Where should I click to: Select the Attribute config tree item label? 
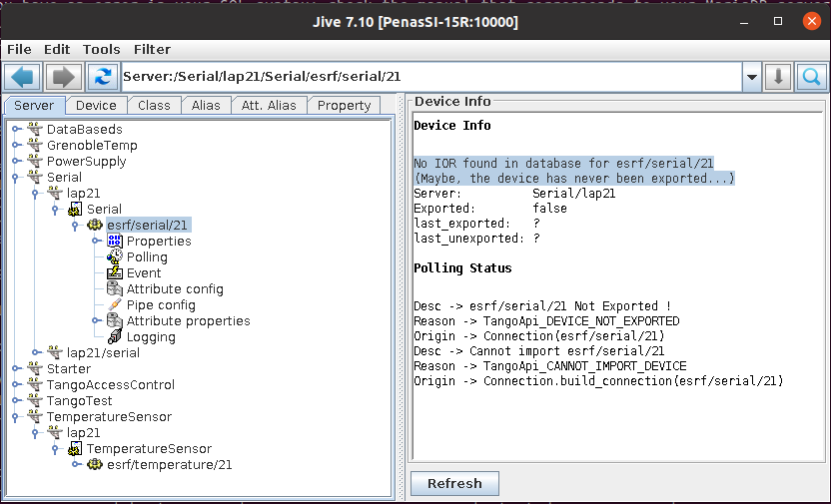tap(175, 289)
